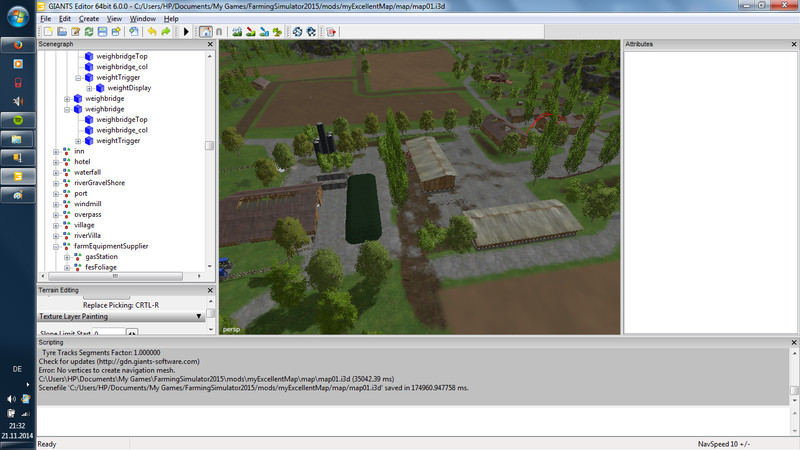The width and height of the screenshot is (800, 450).
Task: Click the second blue gear toolbar icon
Action: (x=311, y=32)
